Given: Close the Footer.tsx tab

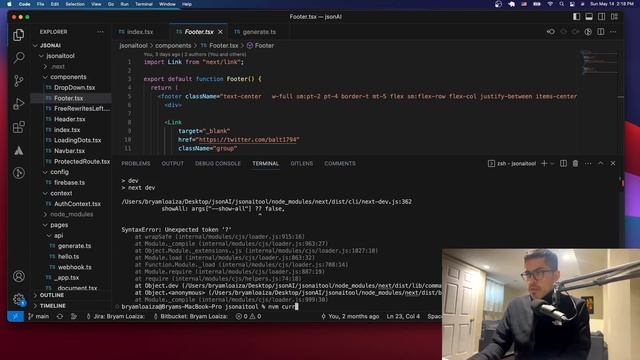Looking at the screenshot, I should point(220,32).
